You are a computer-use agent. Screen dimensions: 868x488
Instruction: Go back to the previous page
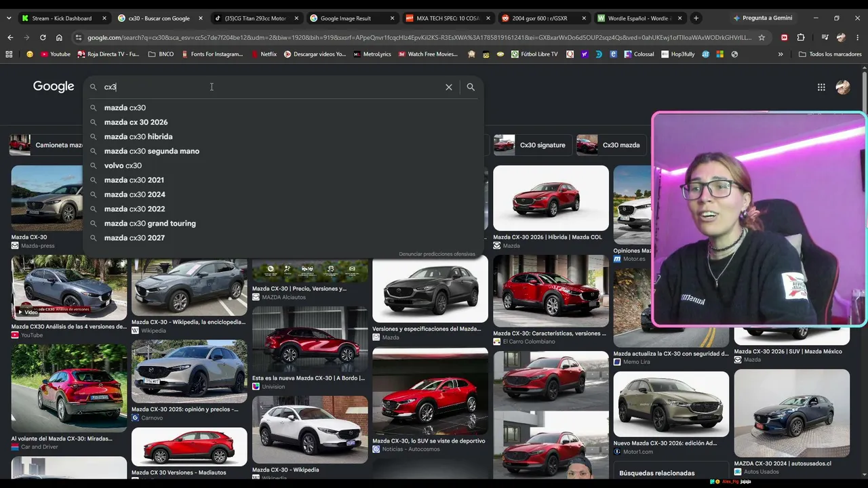pyautogui.click(x=10, y=37)
